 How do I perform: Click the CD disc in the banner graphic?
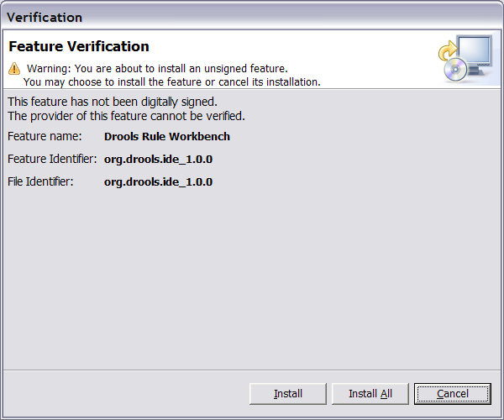point(455,71)
